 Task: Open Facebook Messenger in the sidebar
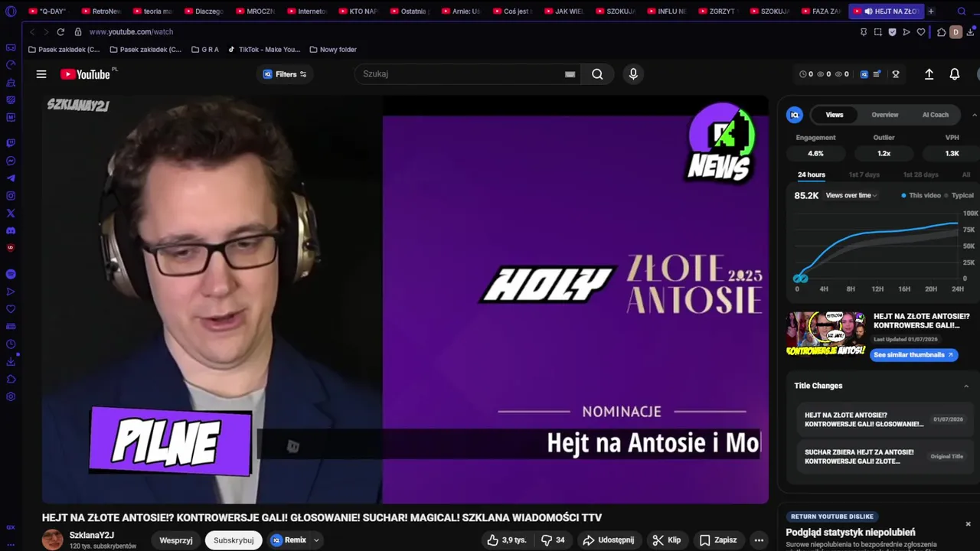[11, 161]
